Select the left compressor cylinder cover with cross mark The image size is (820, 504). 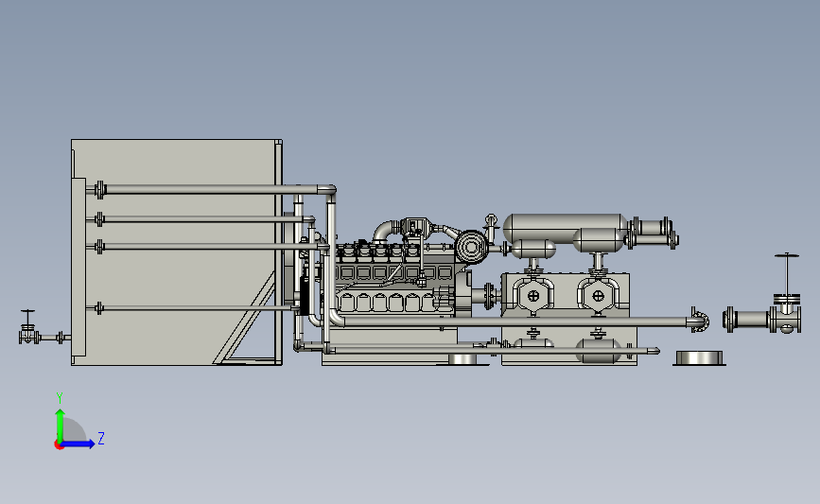pyautogui.click(x=533, y=296)
